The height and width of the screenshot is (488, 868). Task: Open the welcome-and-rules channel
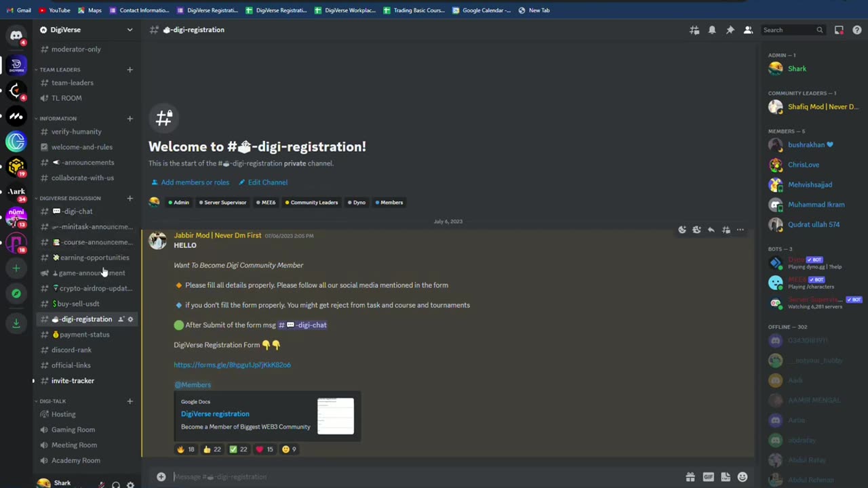(x=87, y=147)
